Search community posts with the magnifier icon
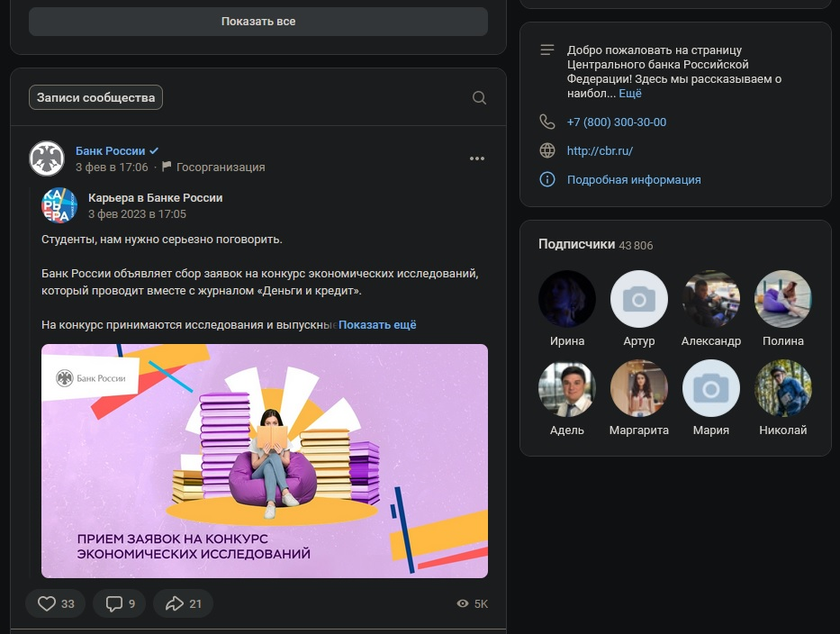This screenshot has height=634, width=840. click(x=479, y=97)
